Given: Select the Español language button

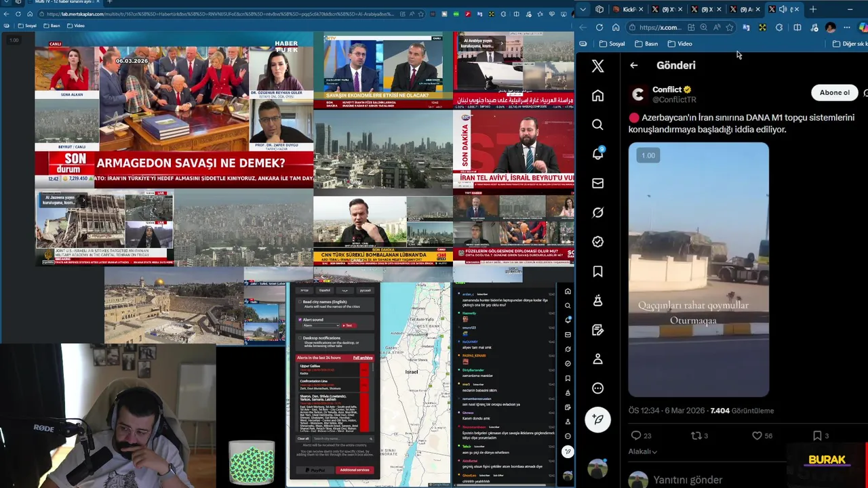Looking at the screenshot, I should [x=325, y=290].
